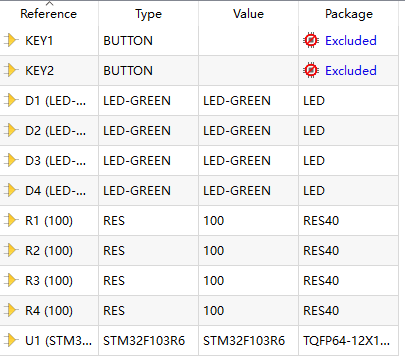The width and height of the screenshot is (405, 363).
Task: Click the component icon next to R4
Action: 11,310
